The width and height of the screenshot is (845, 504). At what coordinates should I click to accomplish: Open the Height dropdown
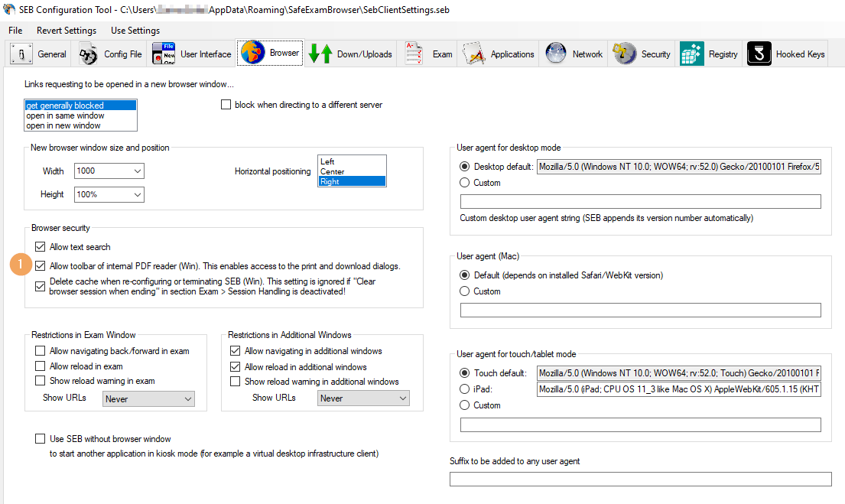tap(137, 195)
